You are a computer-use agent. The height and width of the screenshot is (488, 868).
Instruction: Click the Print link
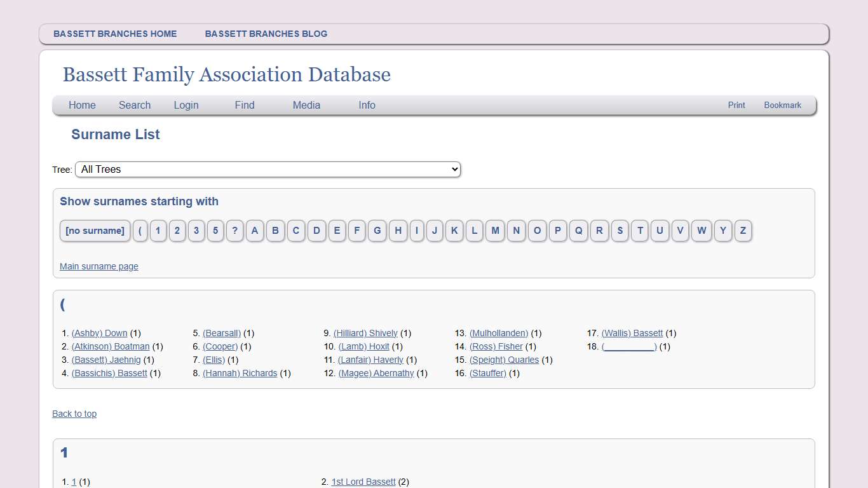[736, 105]
